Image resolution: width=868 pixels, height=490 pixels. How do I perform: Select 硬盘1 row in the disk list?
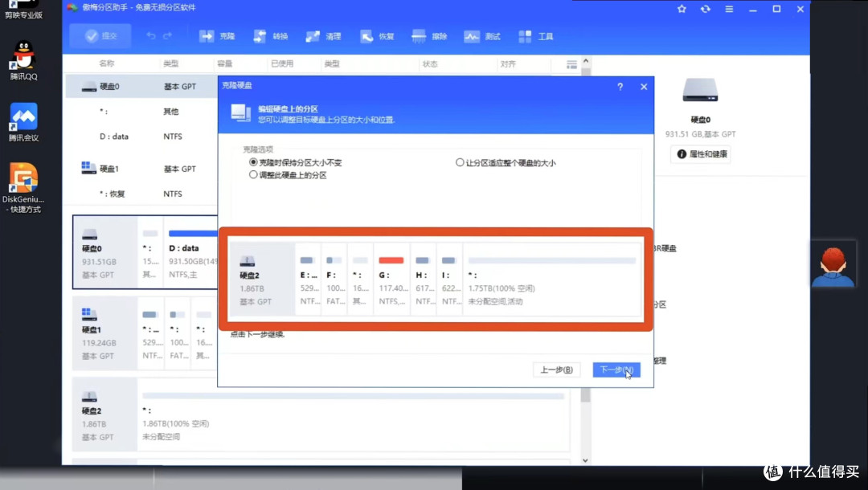point(141,169)
